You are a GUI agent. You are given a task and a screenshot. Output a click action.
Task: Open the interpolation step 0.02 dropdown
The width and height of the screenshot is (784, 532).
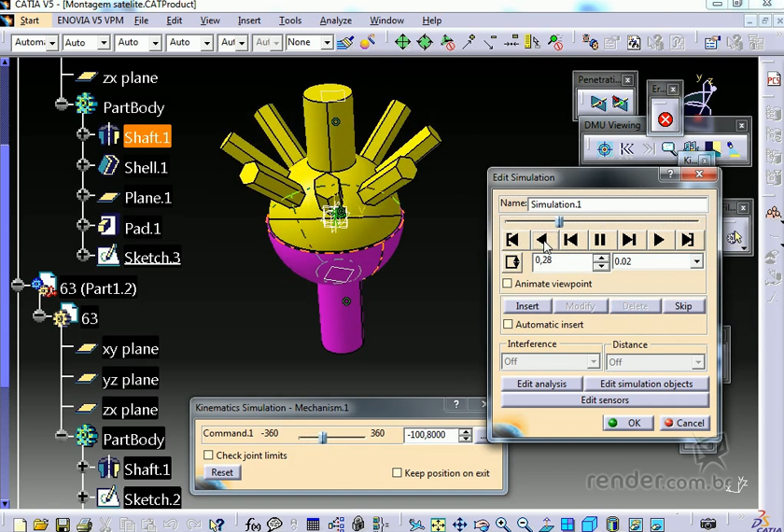coord(696,262)
